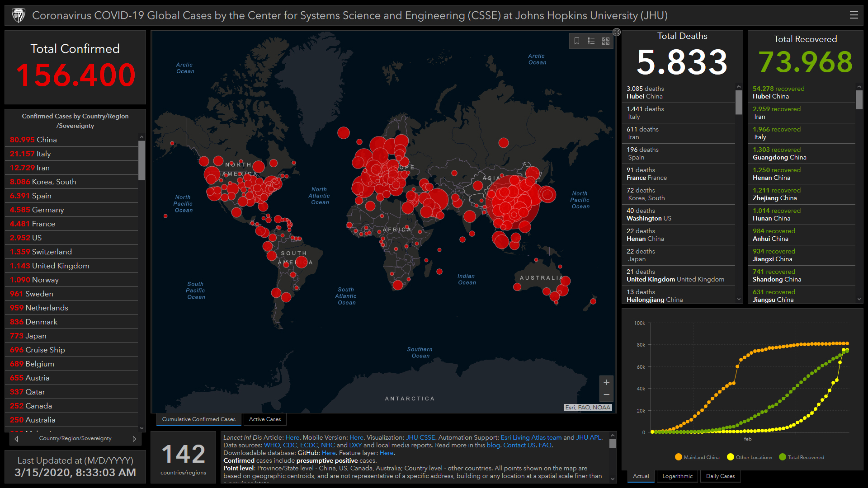Open the hamburger menu in the header
Screen dimensions: 868x488
click(x=854, y=15)
